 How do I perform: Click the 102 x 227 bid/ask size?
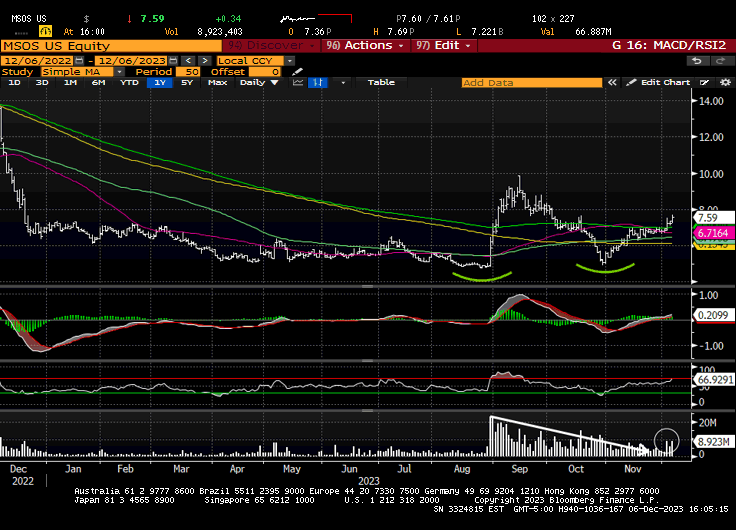click(553, 19)
